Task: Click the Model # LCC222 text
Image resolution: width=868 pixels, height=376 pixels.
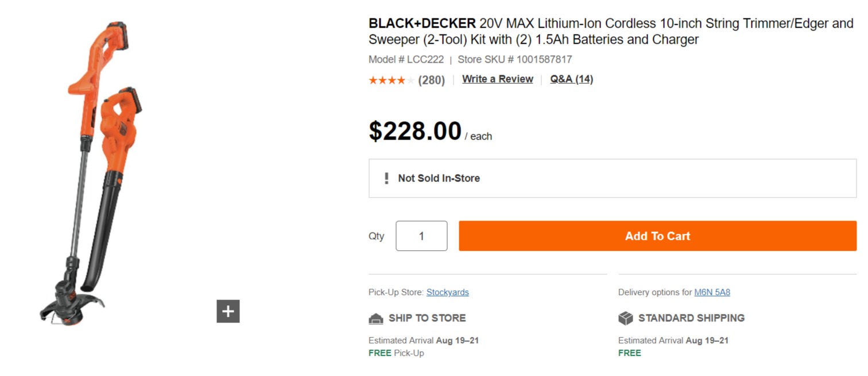Action: tap(406, 59)
